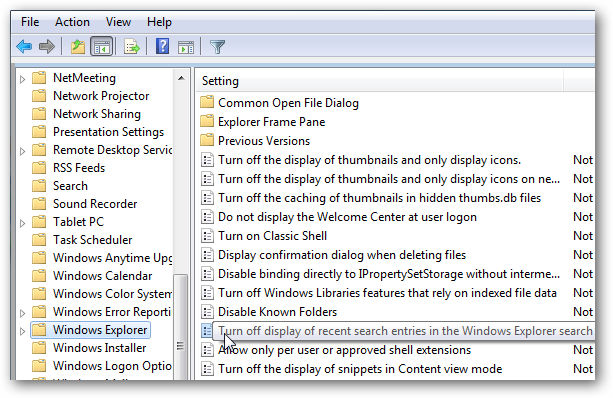Expand the Tablet PC tree node
This screenshot has width=613, height=398.
pos(22,223)
